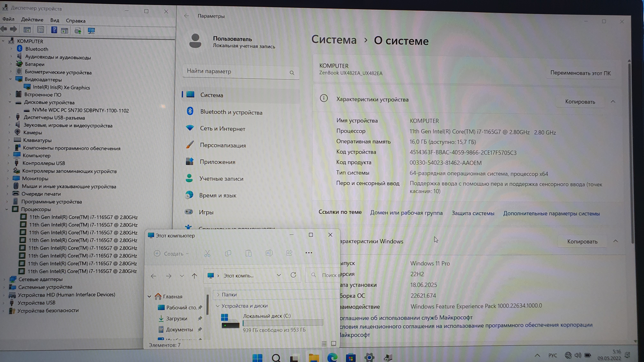Switch to large icons view in Explorer

coord(333,343)
